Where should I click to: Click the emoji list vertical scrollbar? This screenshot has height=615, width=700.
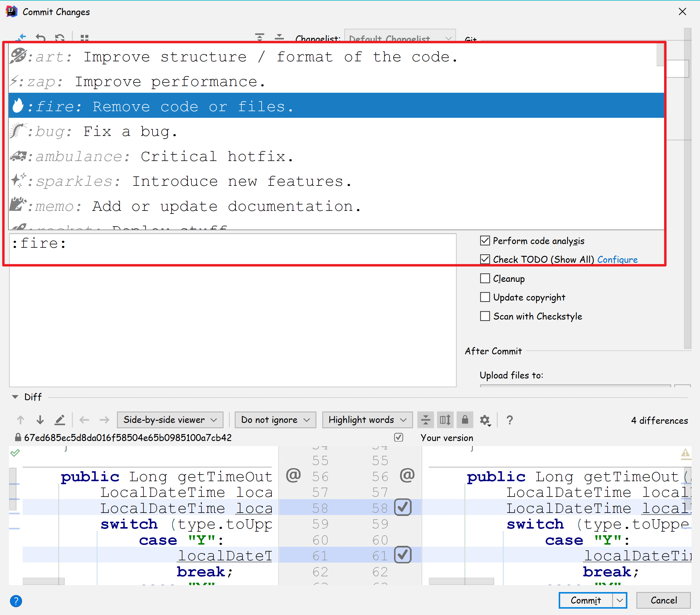coord(660,55)
